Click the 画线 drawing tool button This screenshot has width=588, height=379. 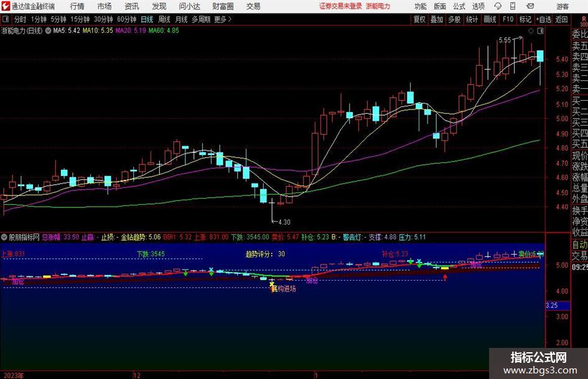pos(490,19)
